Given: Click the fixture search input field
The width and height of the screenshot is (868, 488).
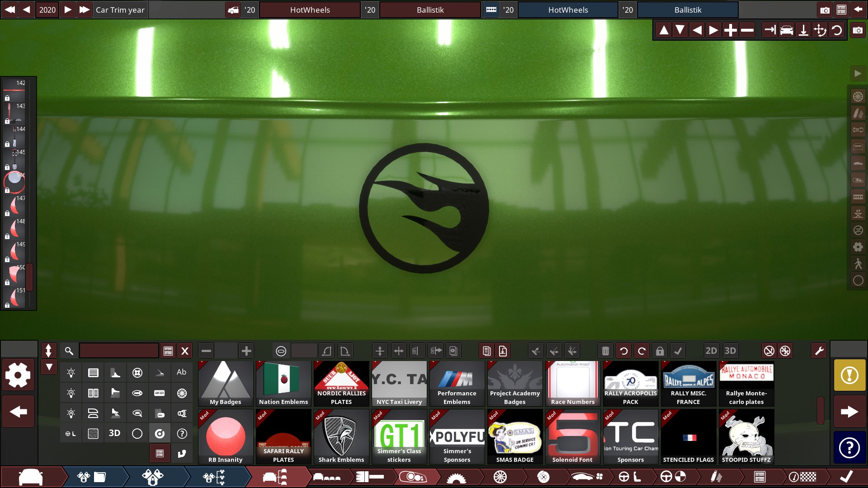Looking at the screenshot, I should 119,351.
